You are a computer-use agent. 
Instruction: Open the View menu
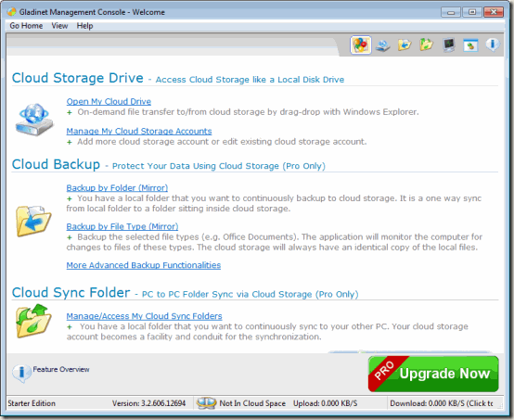(59, 26)
